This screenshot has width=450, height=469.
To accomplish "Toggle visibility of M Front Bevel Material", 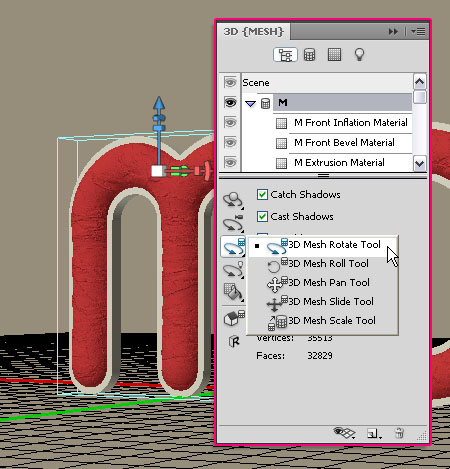I will [x=230, y=142].
